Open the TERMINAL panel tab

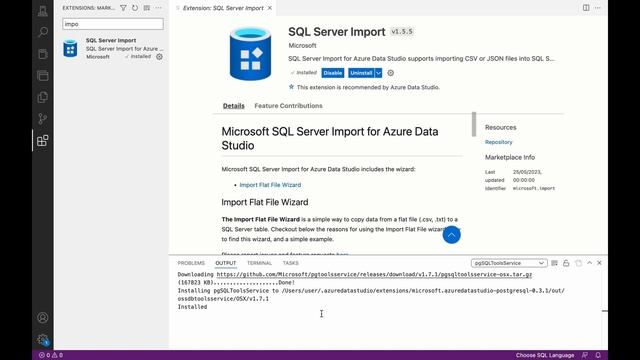[x=259, y=263]
